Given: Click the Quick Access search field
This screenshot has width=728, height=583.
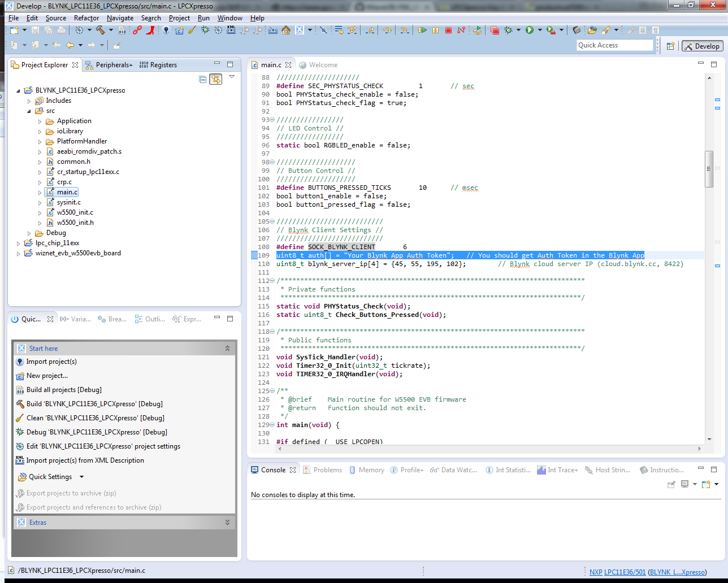Looking at the screenshot, I should [614, 45].
